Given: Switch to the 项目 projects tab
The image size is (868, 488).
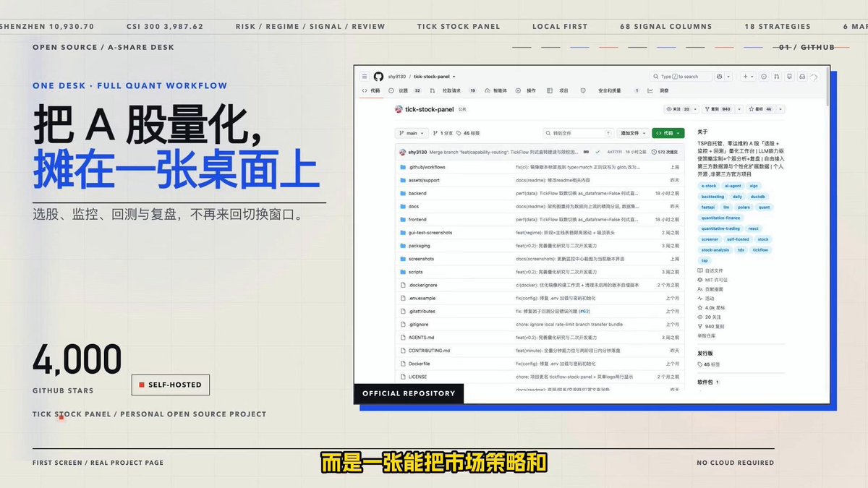Looking at the screenshot, I should pos(558,90).
